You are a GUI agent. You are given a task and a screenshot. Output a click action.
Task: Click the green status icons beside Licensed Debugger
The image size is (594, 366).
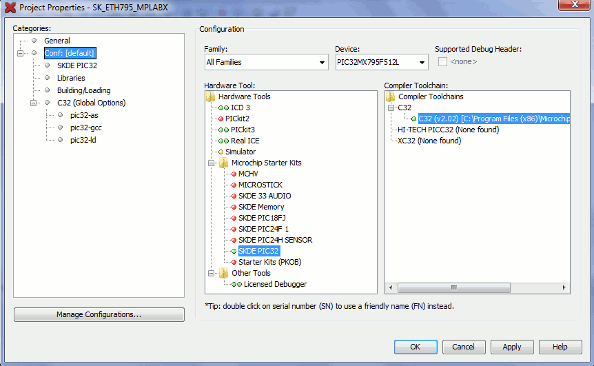click(237, 284)
